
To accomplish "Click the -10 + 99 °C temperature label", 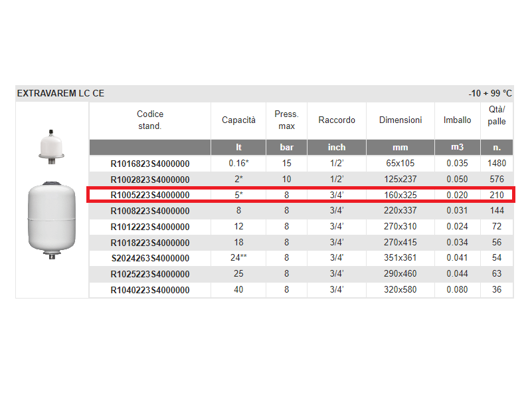I will coord(489,94).
